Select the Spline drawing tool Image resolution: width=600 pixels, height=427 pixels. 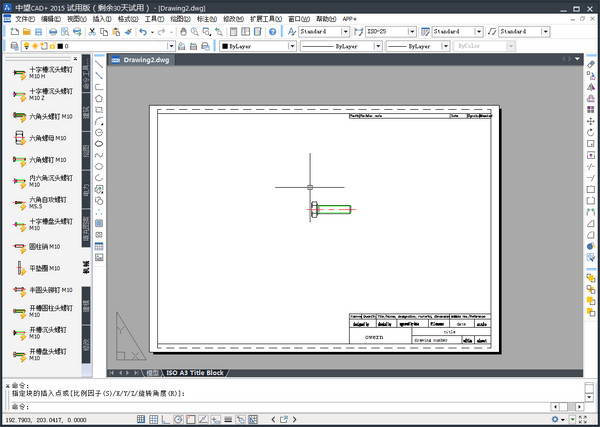[x=99, y=155]
